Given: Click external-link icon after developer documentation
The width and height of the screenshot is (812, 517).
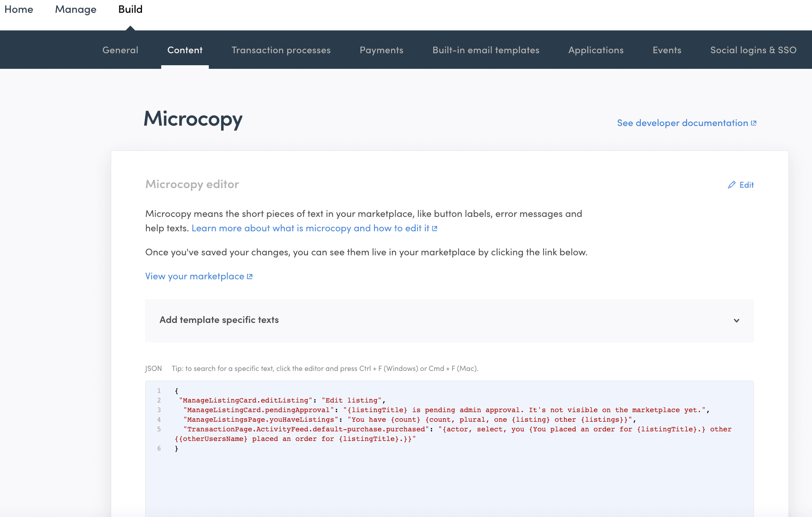Looking at the screenshot, I should [x=754, y=123].
